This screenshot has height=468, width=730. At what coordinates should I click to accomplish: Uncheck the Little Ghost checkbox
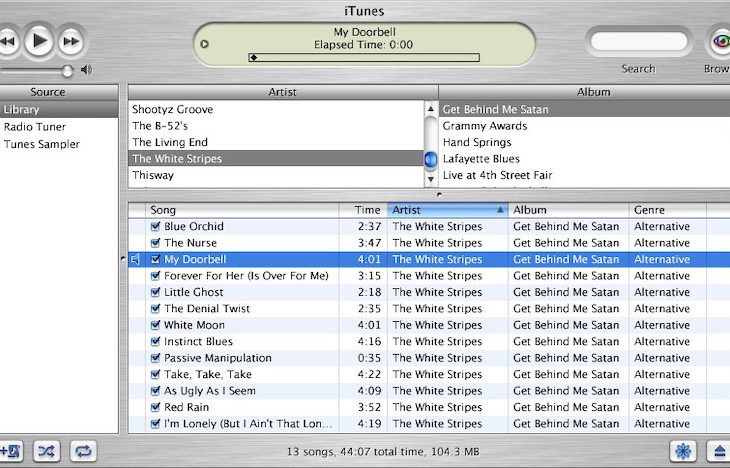pyautogui.click(x=155, y=292)
